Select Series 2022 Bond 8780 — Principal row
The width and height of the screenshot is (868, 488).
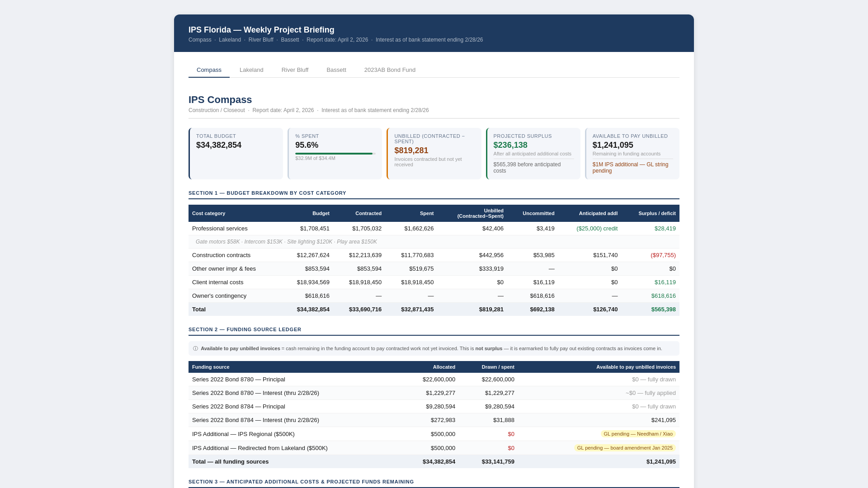point(434,380)
